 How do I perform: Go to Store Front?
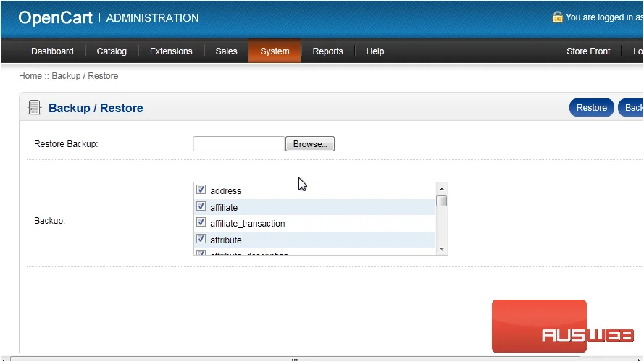tap(588, 51)
